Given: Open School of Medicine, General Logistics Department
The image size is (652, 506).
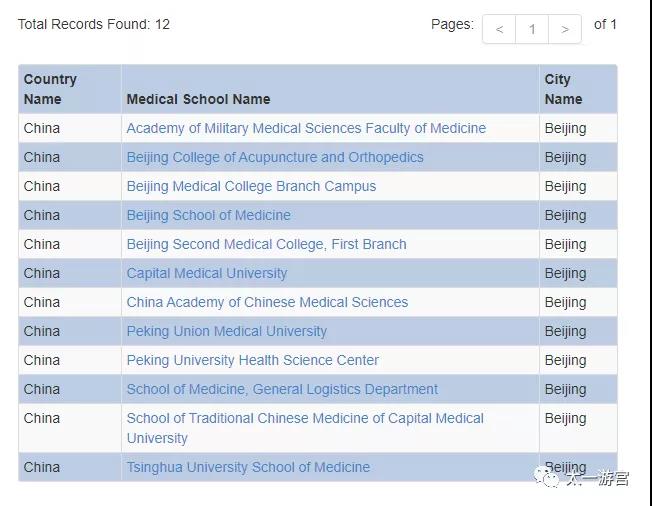Looking at the screenshot, I should point(282,389).
